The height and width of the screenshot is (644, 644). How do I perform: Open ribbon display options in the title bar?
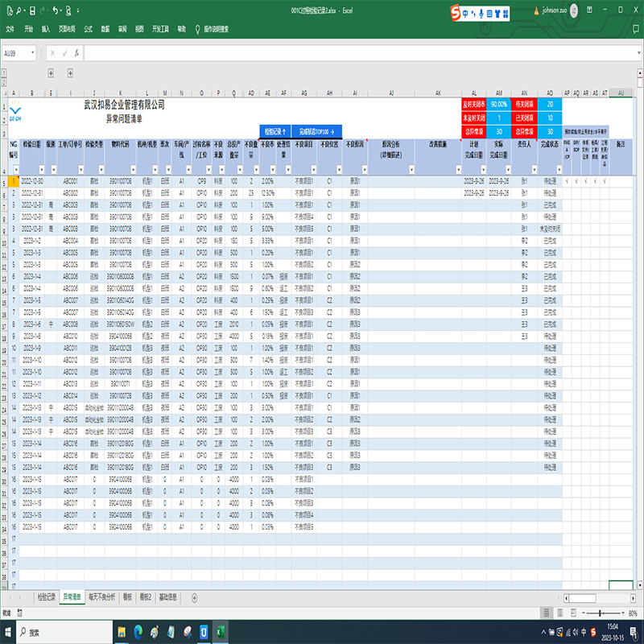pos(589,10)
